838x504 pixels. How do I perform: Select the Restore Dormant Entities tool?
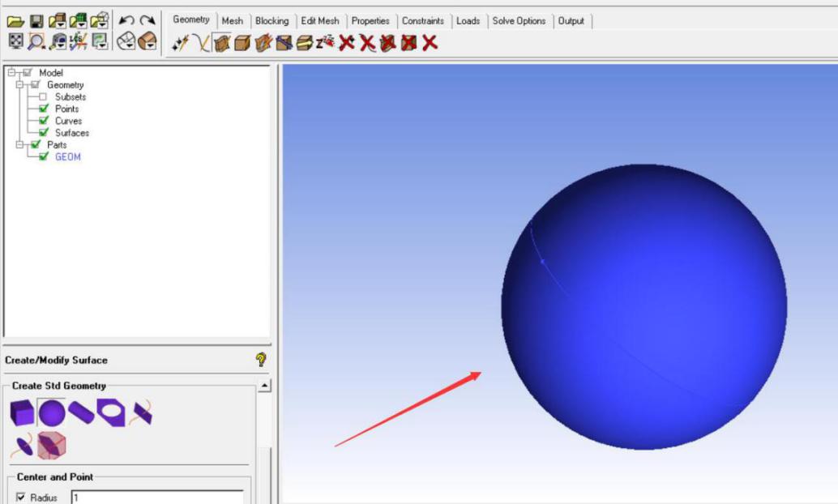click(x=325, y=42)
